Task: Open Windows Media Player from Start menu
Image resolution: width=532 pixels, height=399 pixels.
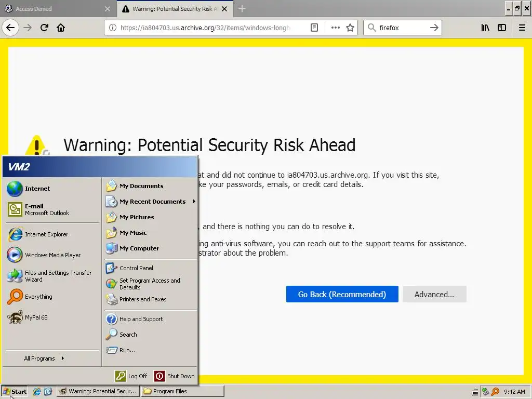Action: click(52, 255)
